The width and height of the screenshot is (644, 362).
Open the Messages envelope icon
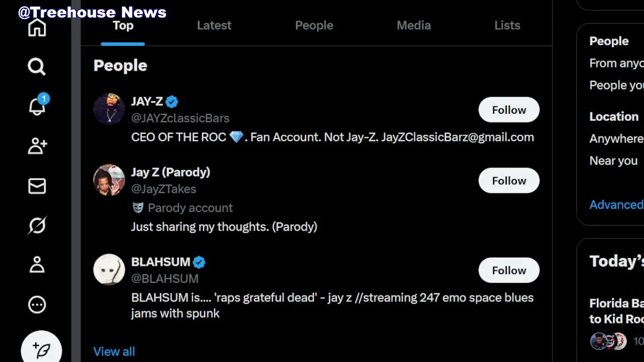tap(37, 186)
